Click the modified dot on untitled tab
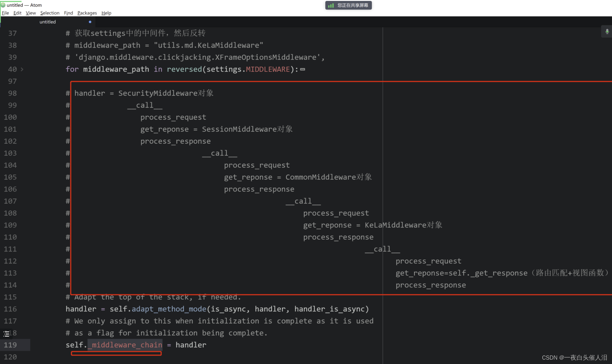This screenshot has width=612, height=364. [90, 22]
